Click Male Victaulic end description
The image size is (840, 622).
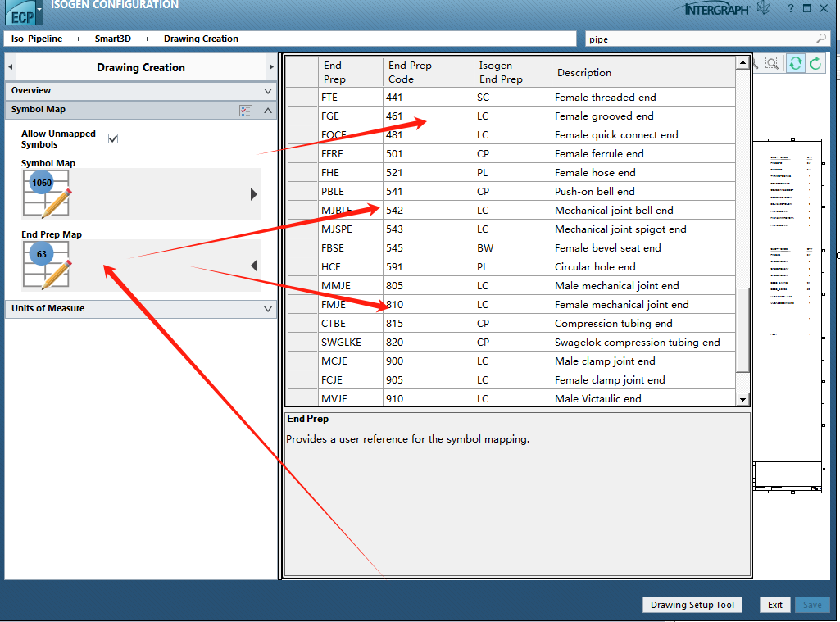[643, 398]
